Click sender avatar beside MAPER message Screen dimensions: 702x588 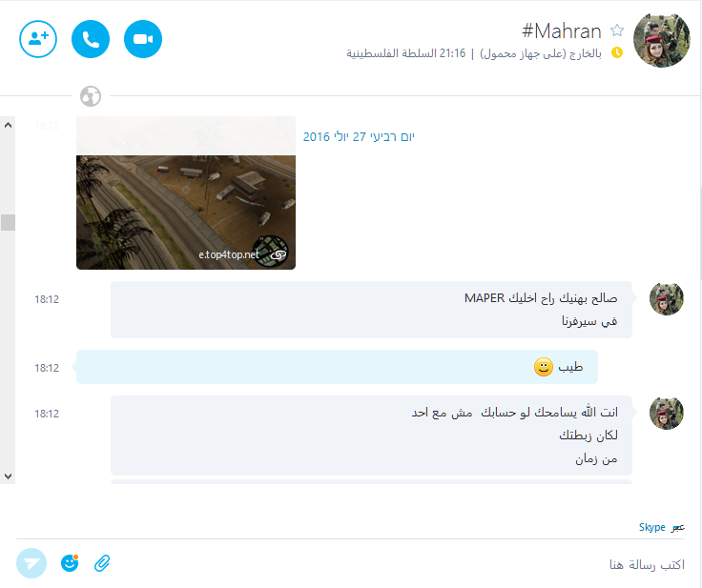(666, 299)
